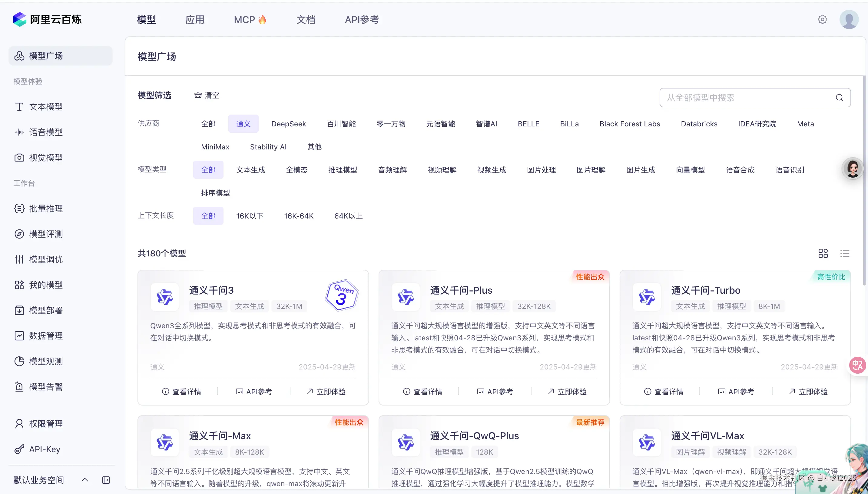868x494 pixels.
Task: Open the floating assistant avatar
Action: 853,168
